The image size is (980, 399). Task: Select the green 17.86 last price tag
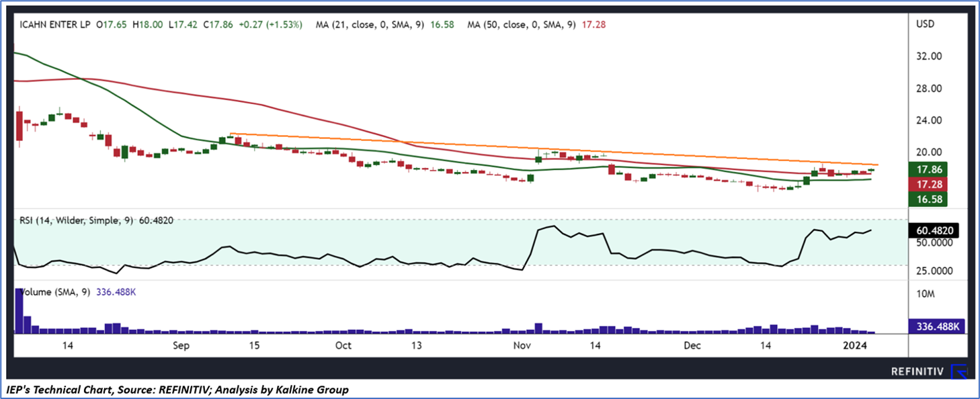pos(927,169)
